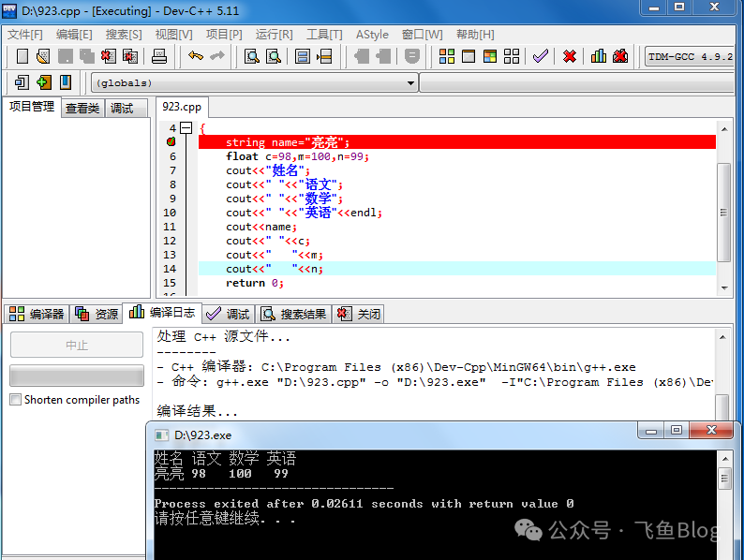This screenshot has height=560, width=744.
Task: Switch to the 编译器 bottom tab
Action: coord(37,314)
